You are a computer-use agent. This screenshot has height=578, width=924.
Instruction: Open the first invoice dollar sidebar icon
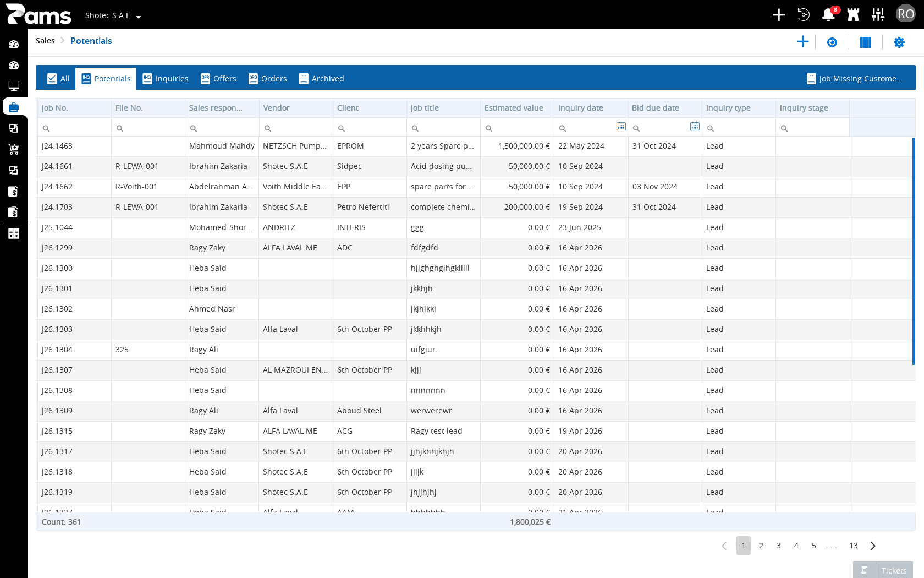[14, 191]
